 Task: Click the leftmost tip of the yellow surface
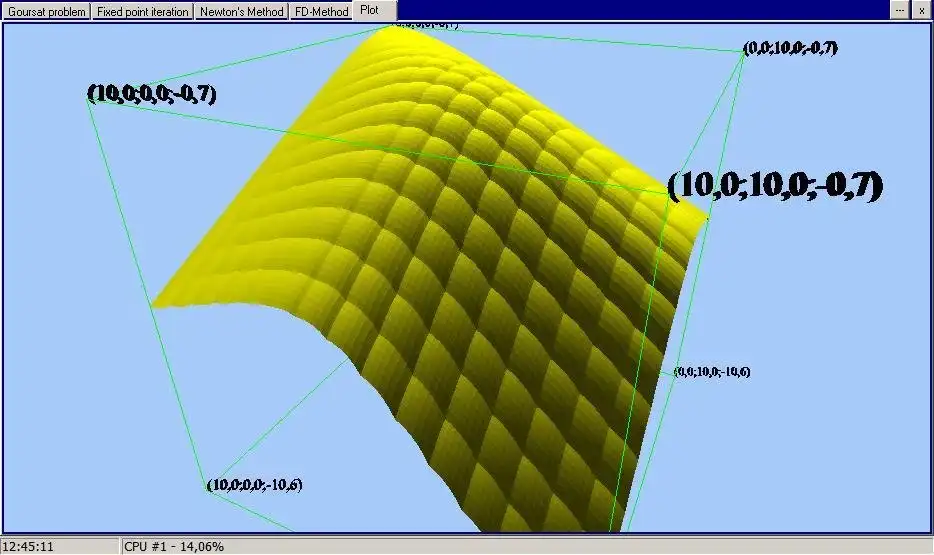(154, 305)
